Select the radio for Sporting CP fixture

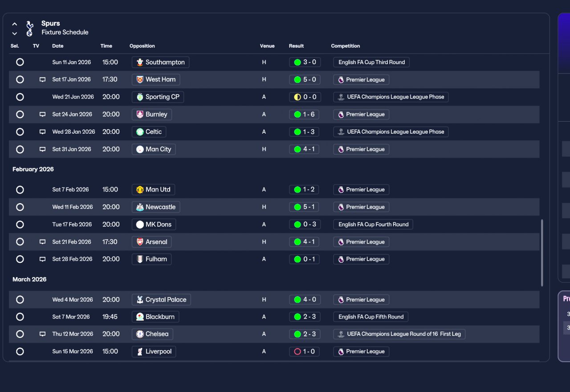point(20,97)
